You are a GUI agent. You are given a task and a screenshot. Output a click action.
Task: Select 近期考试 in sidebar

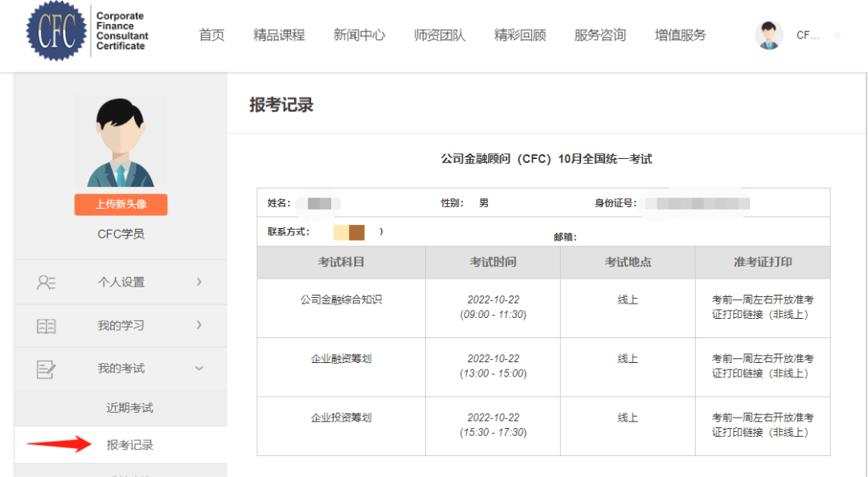tap(129, 408)
